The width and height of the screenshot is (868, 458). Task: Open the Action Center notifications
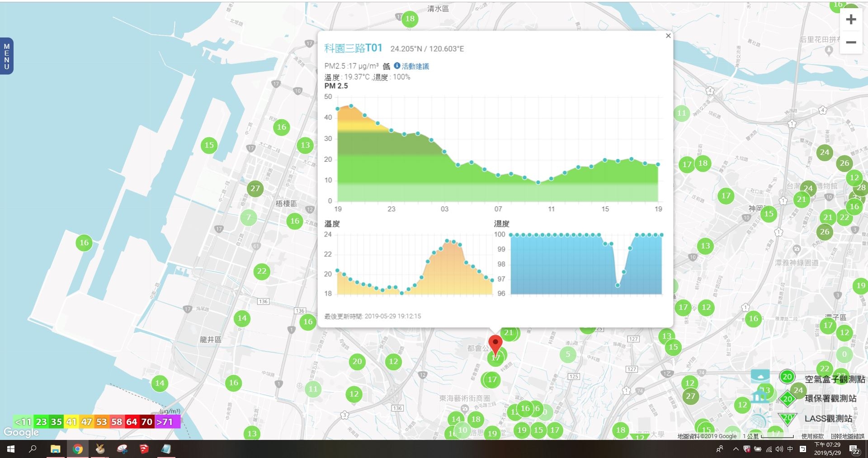point(854,449)
